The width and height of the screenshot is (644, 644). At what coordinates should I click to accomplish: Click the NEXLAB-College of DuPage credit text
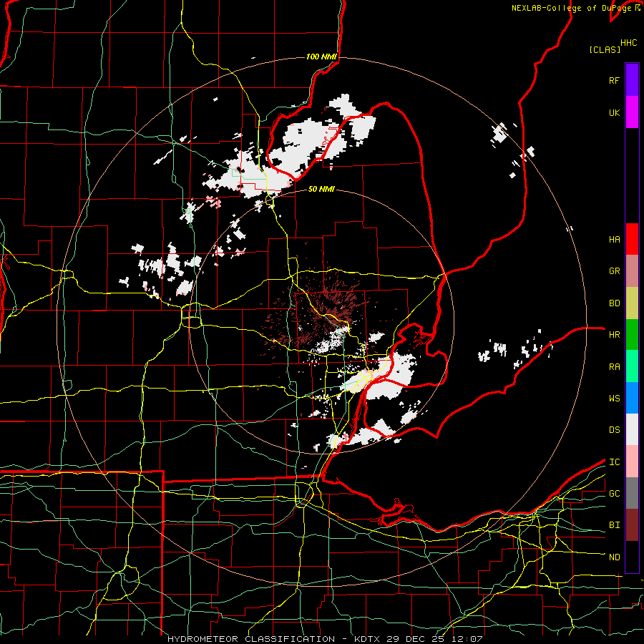[x=572, y=8]
